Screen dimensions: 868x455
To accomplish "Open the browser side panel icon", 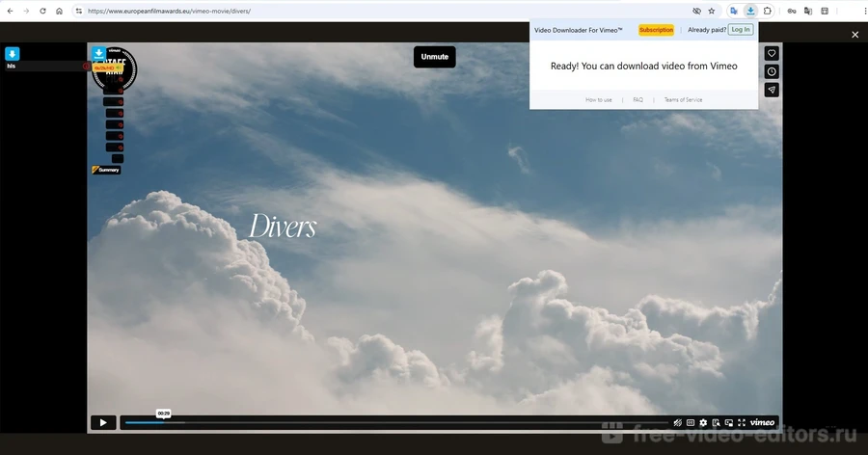I will tap(825, 11).
